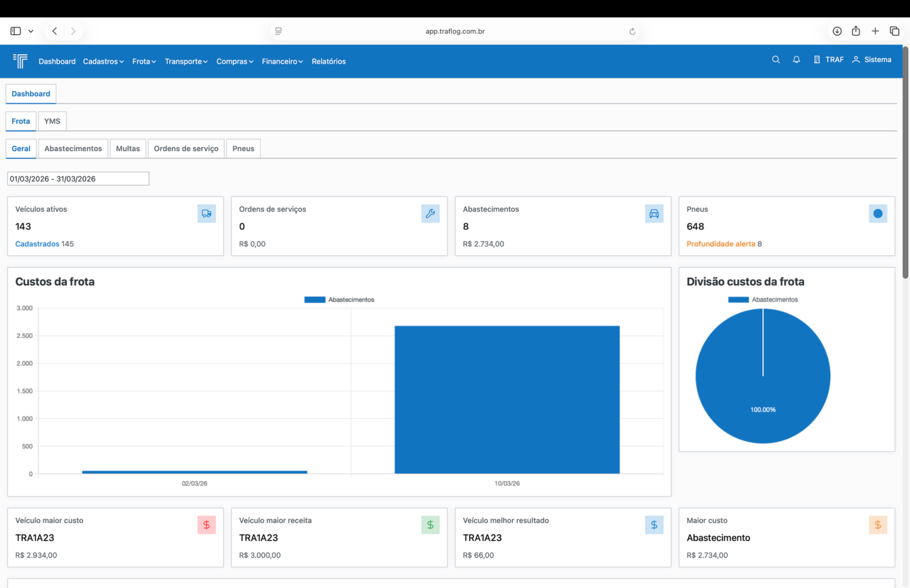Reload the page in the address bar

point(632,31)
